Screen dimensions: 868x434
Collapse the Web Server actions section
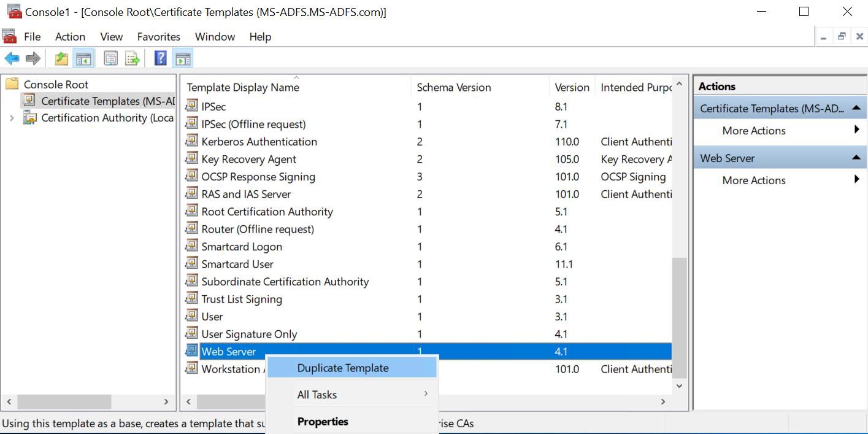click(856, 158)
